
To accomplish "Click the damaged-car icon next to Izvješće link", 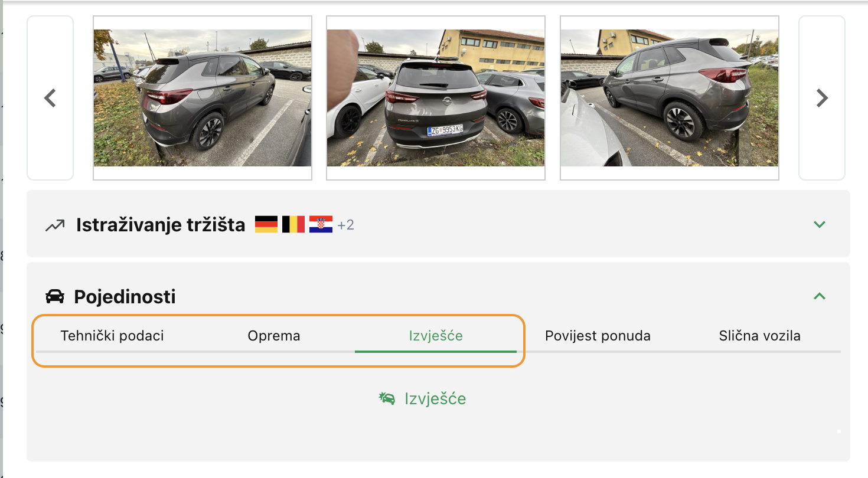I will coord(387,398).
